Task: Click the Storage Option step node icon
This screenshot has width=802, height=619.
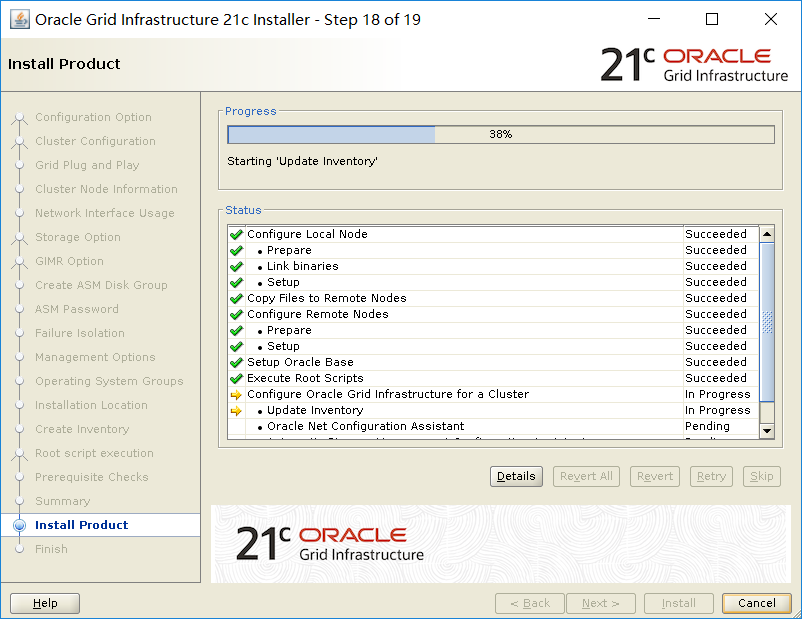Action: [x=19, y=238]
